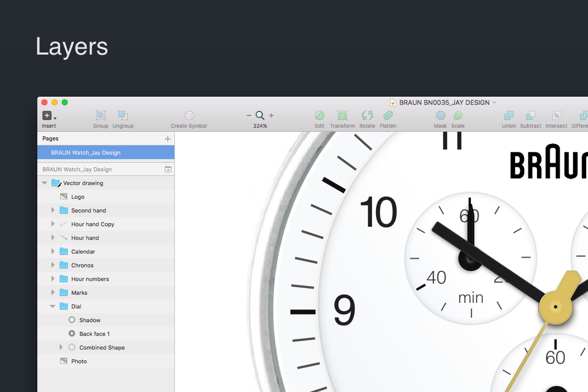The width and height of the screenshot is (588, 392).
Task: Click the Calendar folder icon
Action: [x=64, y=251]
